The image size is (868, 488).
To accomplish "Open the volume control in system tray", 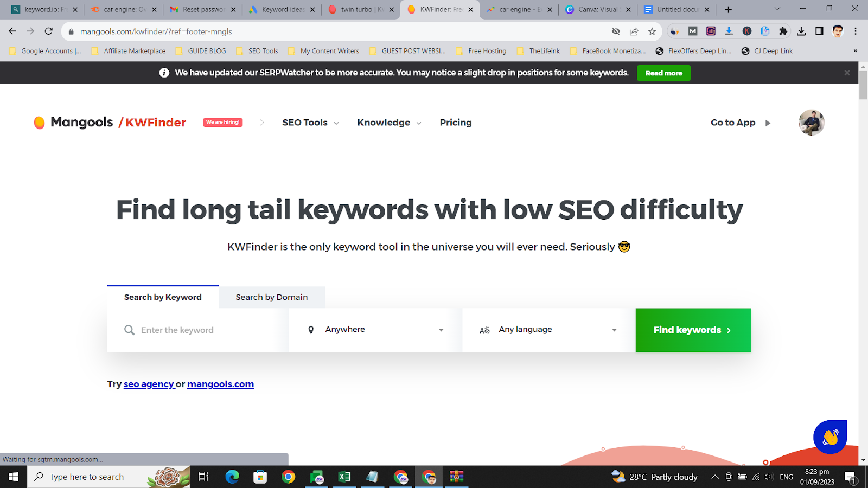I will [769, 477].
